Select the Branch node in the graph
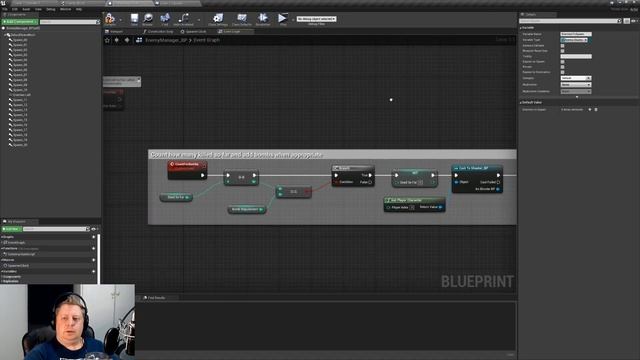Viewport: 640px width, 360px height. pos(353,176)
